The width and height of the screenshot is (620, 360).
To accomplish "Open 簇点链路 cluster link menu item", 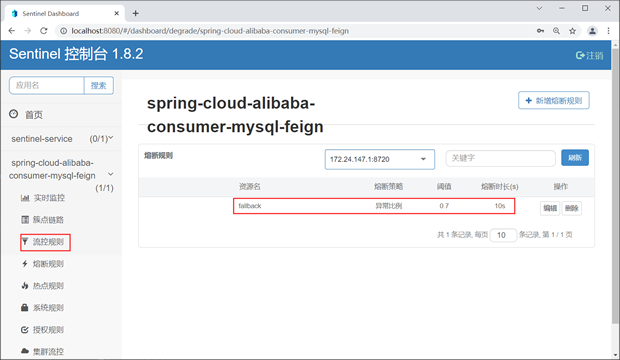I will point(43,220).
